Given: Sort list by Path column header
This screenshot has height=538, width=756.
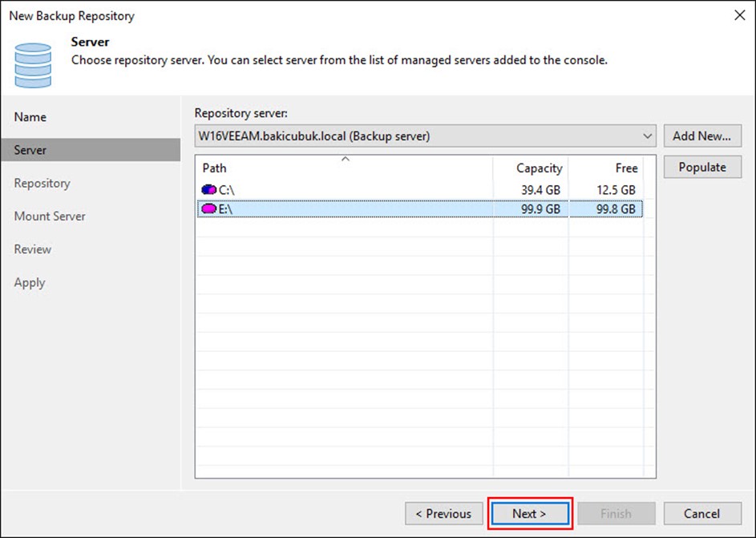Looking at the screenshot, I should coord(214,168).
